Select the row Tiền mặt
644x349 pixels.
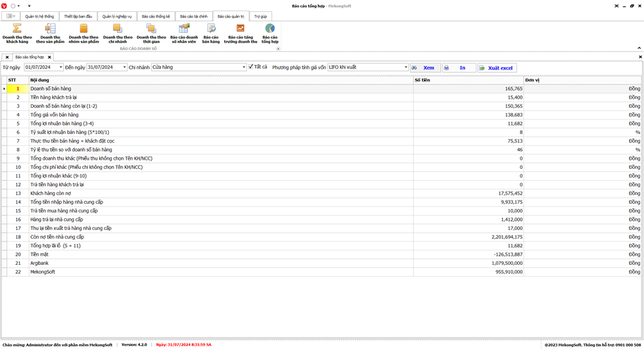(321, 254)
